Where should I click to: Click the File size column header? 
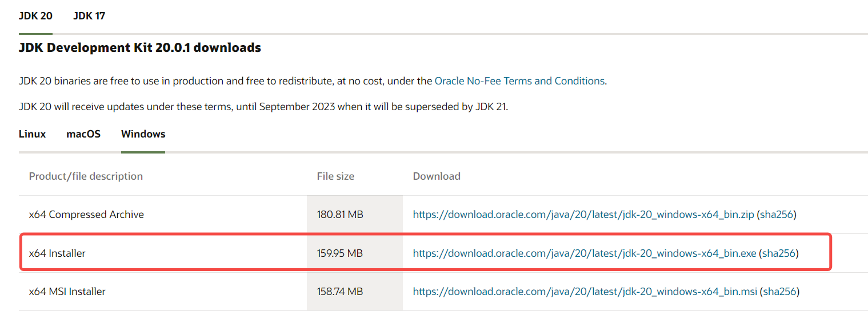[x=335, y=176]
